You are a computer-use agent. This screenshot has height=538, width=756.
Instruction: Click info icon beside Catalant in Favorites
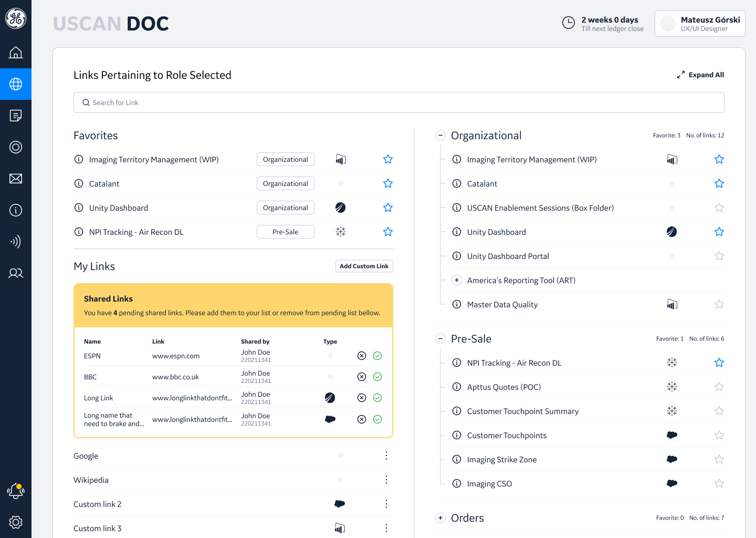coord(79,183)
